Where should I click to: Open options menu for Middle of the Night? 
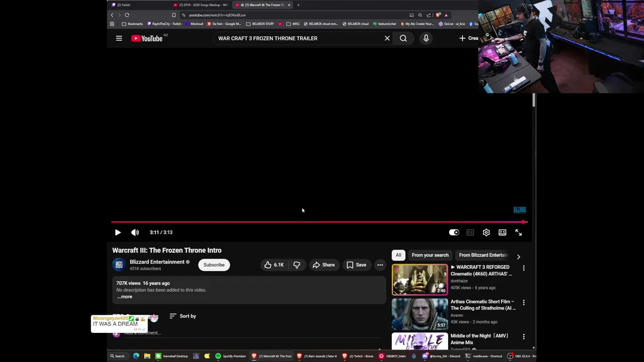click(x=523, y=337)
